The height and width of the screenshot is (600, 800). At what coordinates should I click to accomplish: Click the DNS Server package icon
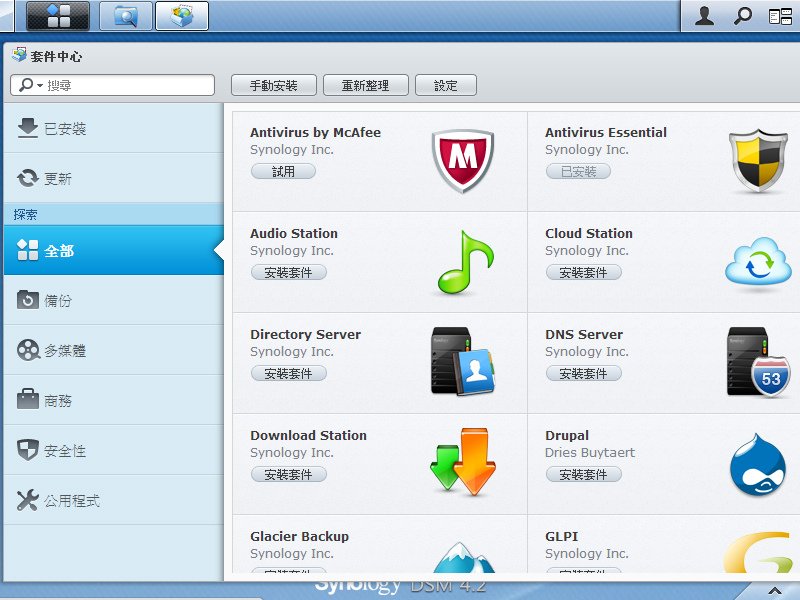[x=758, y=362]
